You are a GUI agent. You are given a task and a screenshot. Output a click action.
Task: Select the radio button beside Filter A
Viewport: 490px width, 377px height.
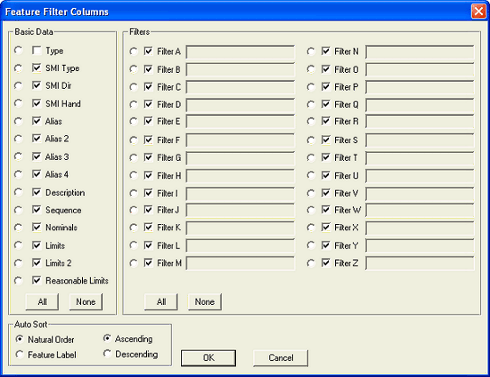pos(133,51)
